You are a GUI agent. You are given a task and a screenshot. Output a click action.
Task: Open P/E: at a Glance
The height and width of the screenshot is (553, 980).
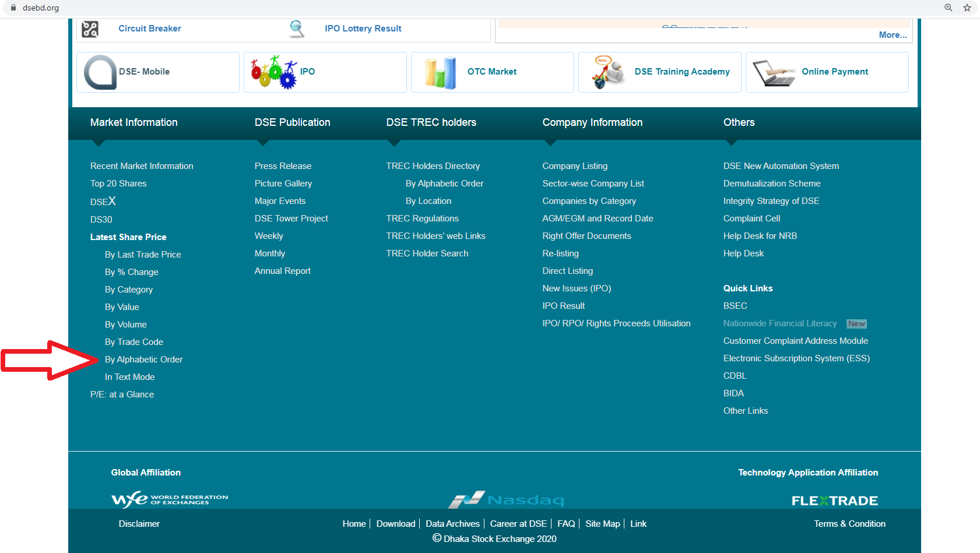(122, 395)
